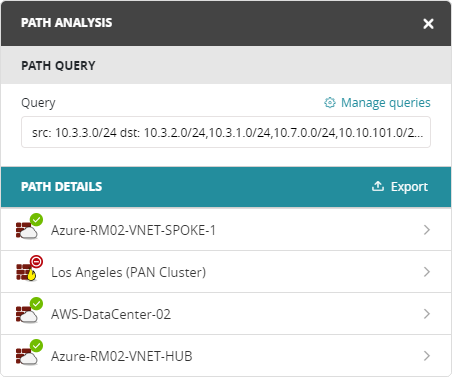
Task: Expand the Los Angeles (PAN Cluster) chevron
Action: [427, 272]
